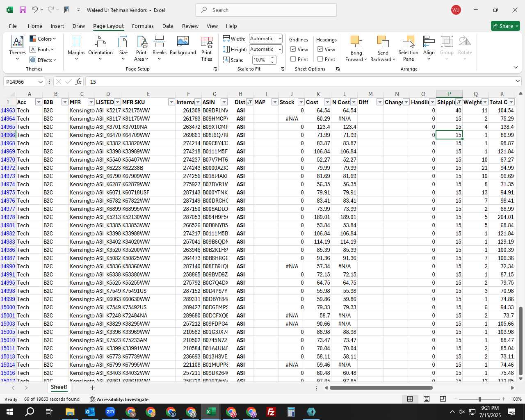
Task: Open the Cost column filter dropdown
Action: click(327, 102)
